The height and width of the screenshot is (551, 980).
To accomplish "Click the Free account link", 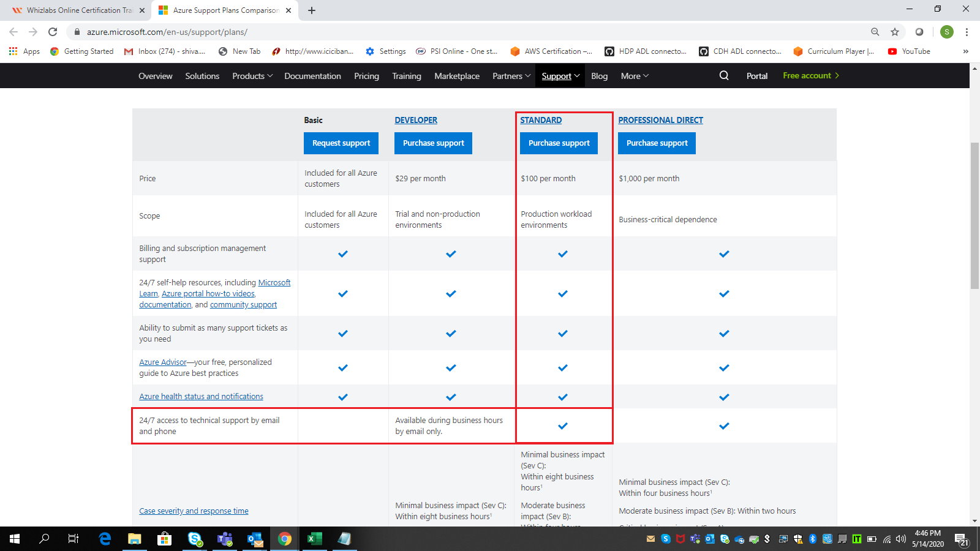I will click(811, 75).
